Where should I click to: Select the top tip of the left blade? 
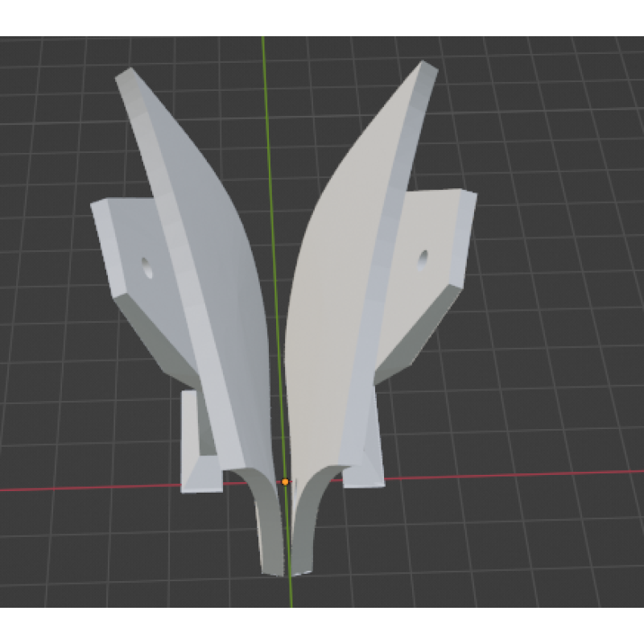127,76
